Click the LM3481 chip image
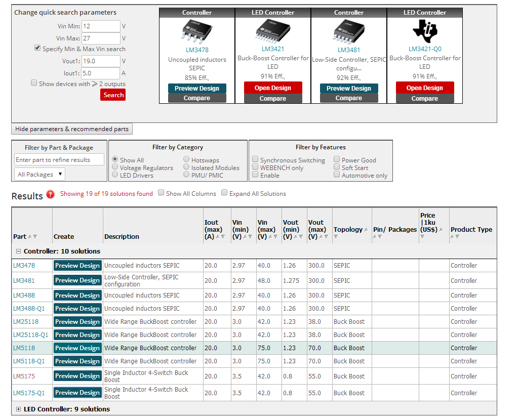 tap(348, 32)
